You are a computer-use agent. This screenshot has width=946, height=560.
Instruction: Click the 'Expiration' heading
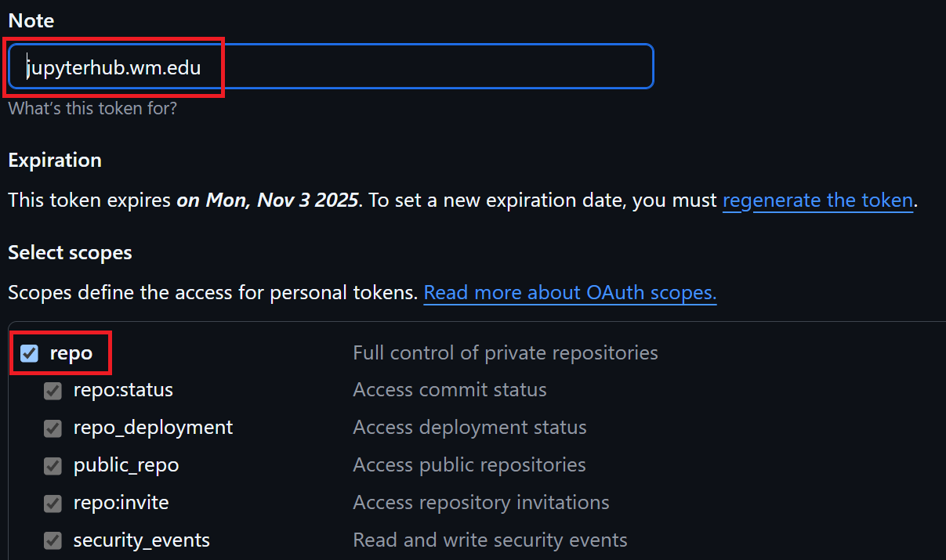(55, 161)
